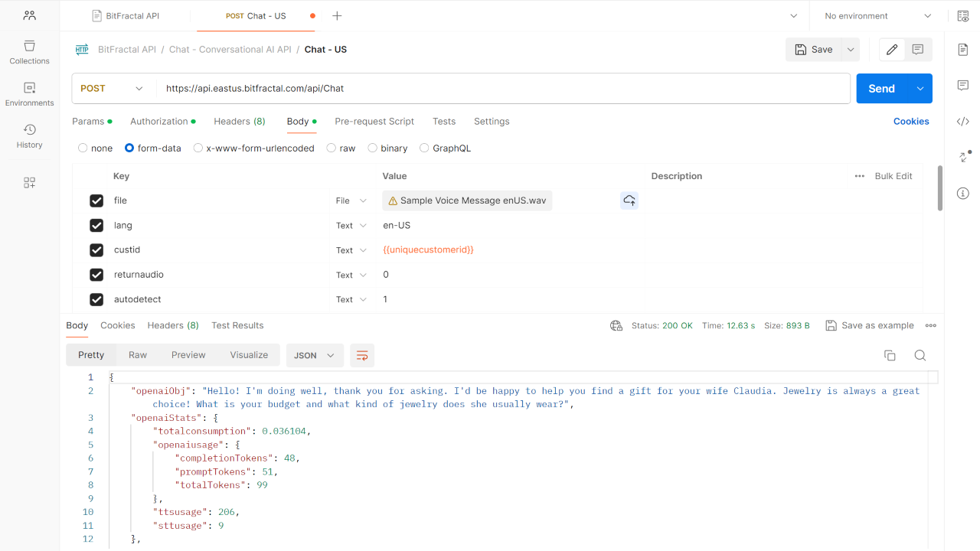Open the Text type dropdown for custid row
The height and width of the screenshot is (551, 980).
352,250
